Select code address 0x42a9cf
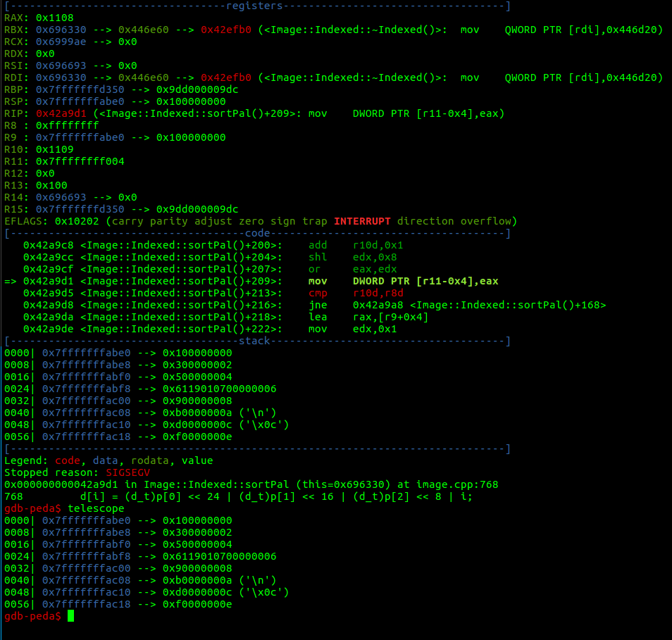672x640 pixels. (x=48, y=270)
